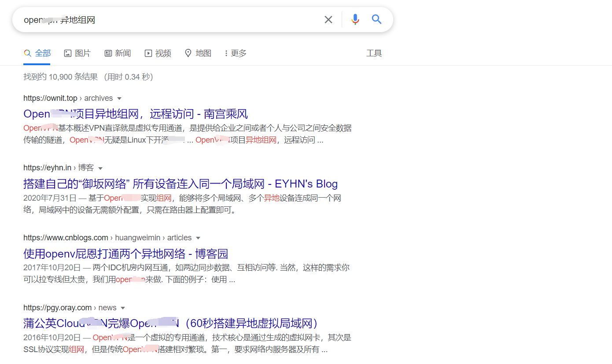Start voice search via the microphone icon

(x=355, y=19)
